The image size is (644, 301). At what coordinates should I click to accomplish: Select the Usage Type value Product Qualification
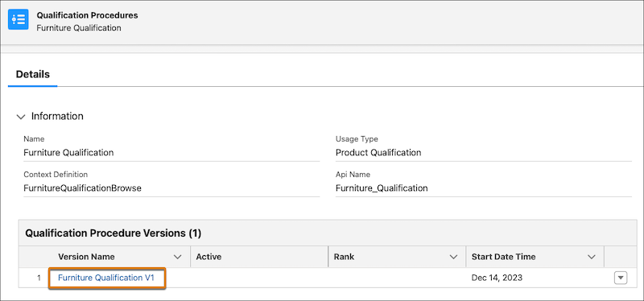[x=378, y=153]
